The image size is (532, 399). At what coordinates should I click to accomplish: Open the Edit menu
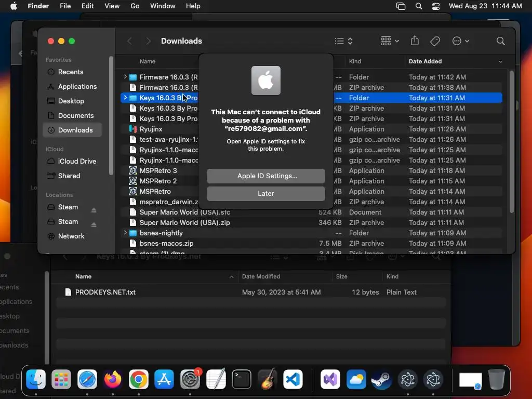pyautogui.click(x=87, y=6)
